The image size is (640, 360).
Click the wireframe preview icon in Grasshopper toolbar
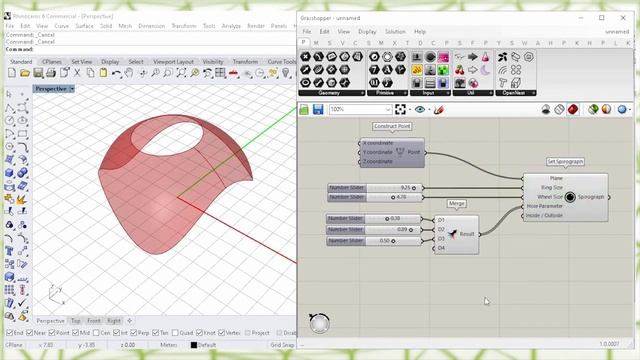559,109
